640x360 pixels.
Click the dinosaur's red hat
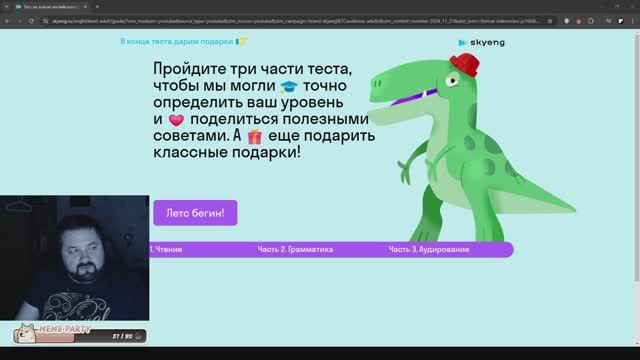click(464, 64)
